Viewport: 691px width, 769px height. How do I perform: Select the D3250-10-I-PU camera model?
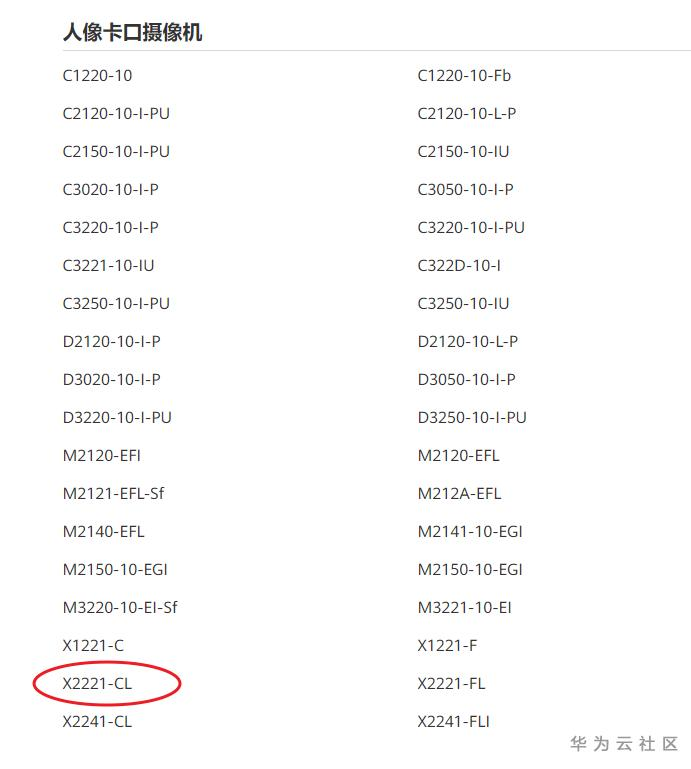tap(472, 418)
